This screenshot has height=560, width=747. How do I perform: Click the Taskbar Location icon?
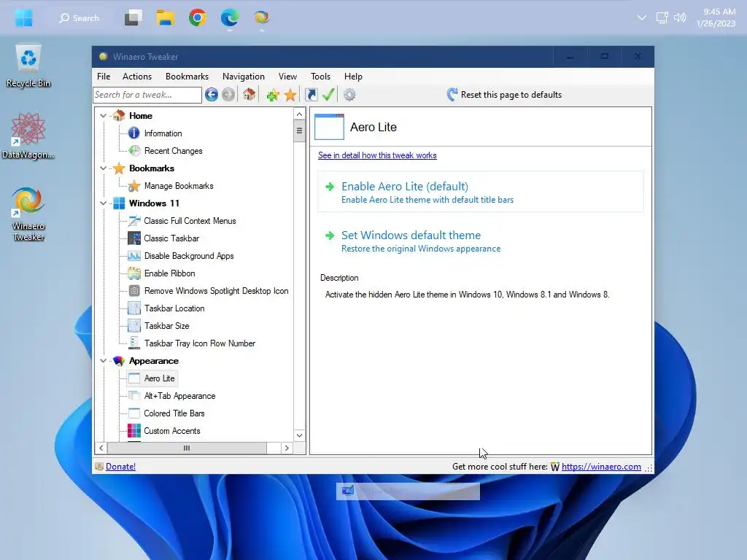[134, 308]
